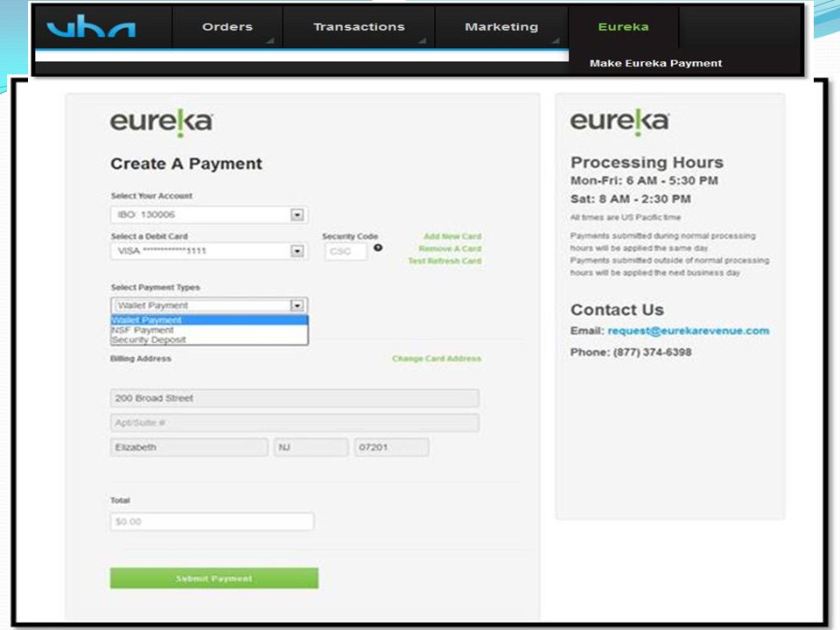Screen dimensions: 840x630
Task: Click the Processing Hours heading
Action: (647, 163)
